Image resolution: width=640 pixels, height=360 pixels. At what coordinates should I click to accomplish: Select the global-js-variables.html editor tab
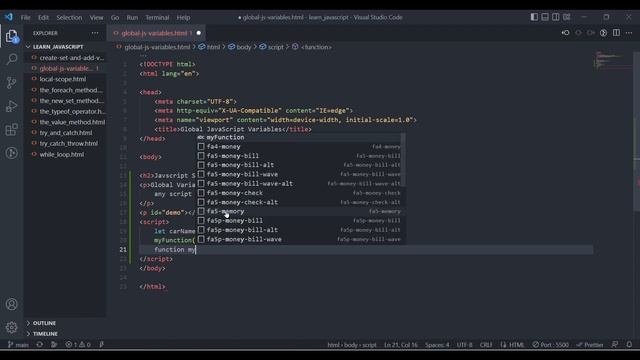156,33
